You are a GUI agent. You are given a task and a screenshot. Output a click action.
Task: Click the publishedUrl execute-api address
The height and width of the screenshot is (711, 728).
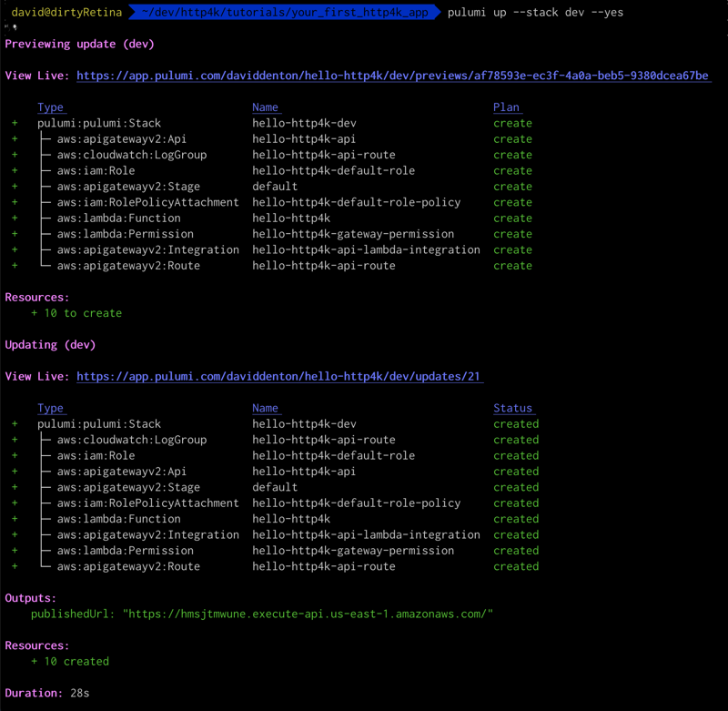tap(308, 614)
